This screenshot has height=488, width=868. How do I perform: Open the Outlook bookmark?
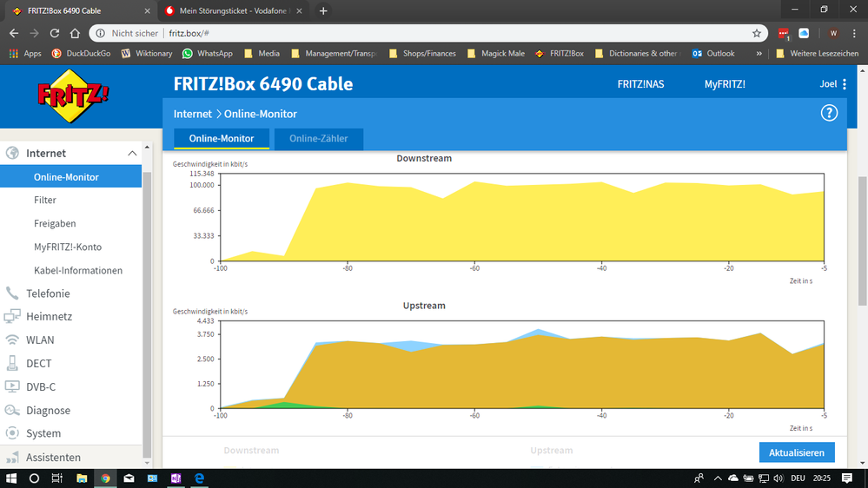pos(713,54)
